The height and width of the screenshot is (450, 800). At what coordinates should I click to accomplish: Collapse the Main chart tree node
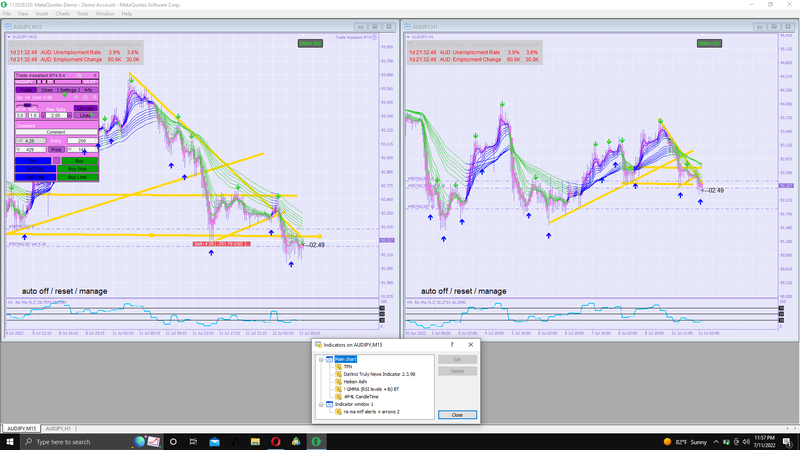(321, 359)
